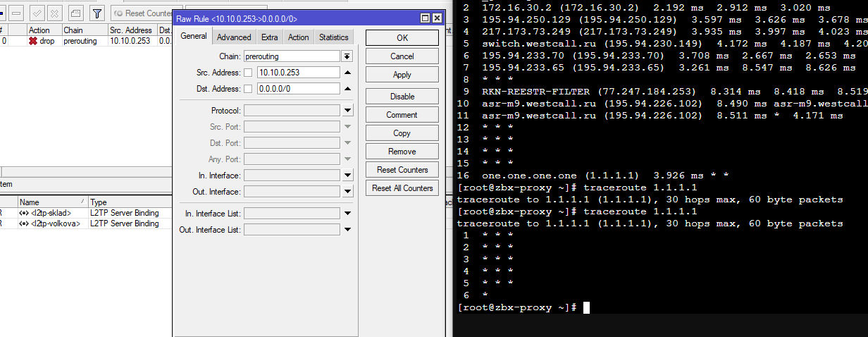
Task: Maximize the Raw Rule dialog
Action: click(425, 18)
